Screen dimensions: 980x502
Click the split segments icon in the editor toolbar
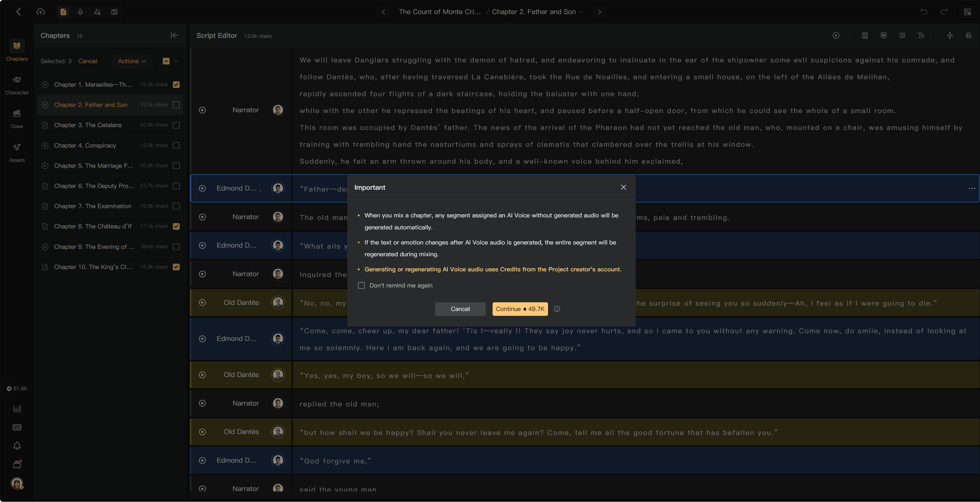tap(950, 35)
